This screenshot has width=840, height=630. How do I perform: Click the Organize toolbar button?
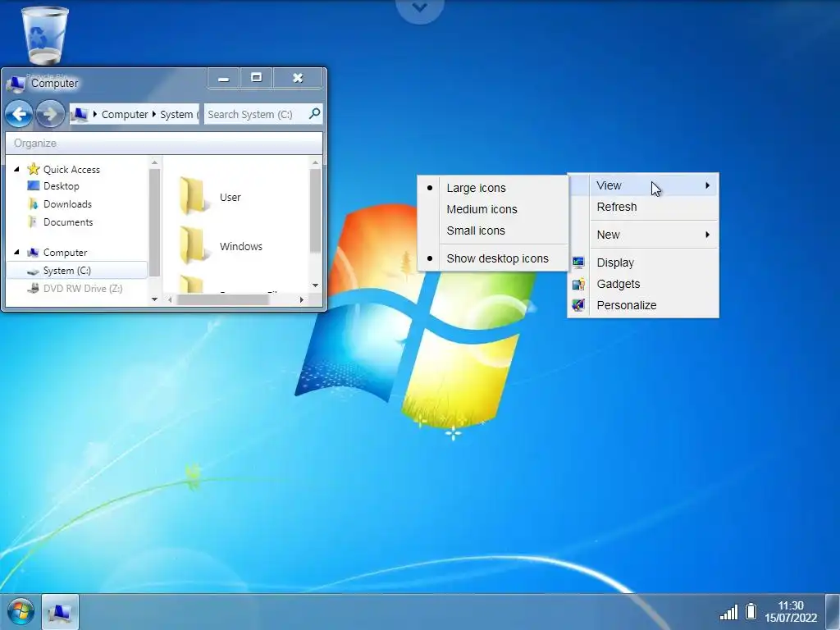point(34,143)
